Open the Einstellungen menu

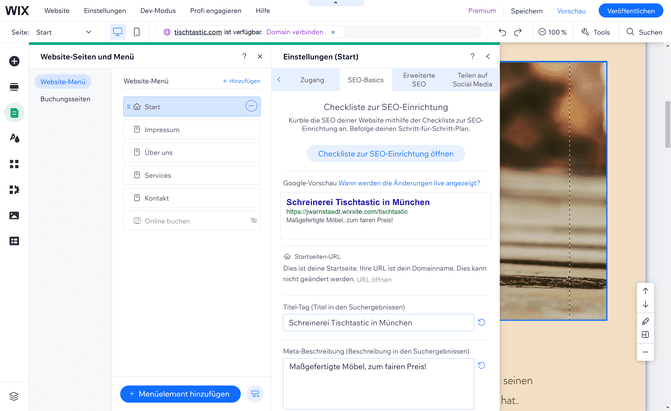click(105, 11)
